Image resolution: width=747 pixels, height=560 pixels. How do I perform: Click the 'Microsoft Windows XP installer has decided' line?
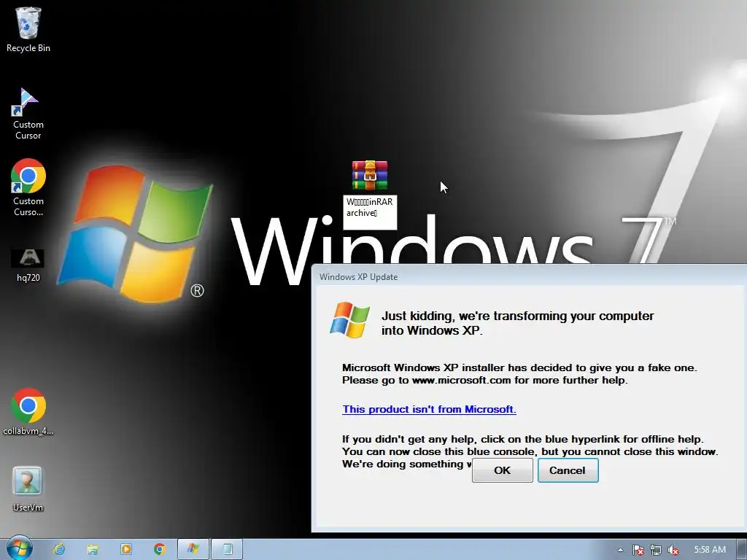coord(519,367)
